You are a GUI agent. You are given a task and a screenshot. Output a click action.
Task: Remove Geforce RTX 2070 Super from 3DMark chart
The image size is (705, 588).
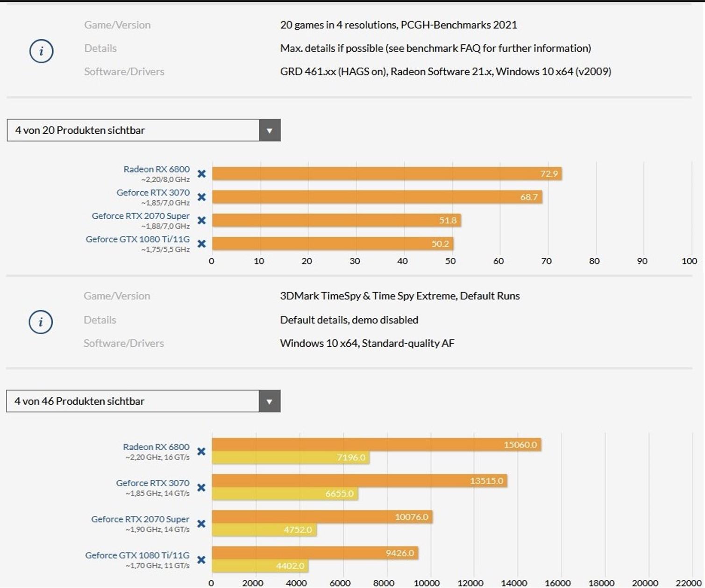(201, 523)
